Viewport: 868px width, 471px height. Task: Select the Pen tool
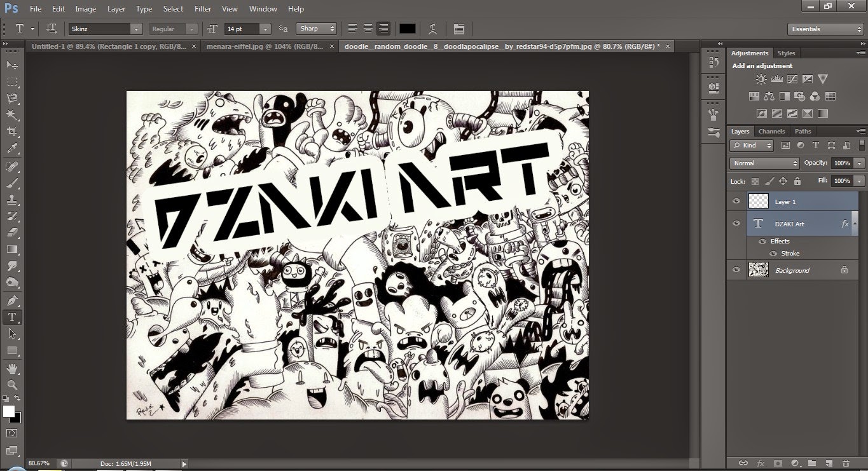pyautogui.click(x=12, y=300)
